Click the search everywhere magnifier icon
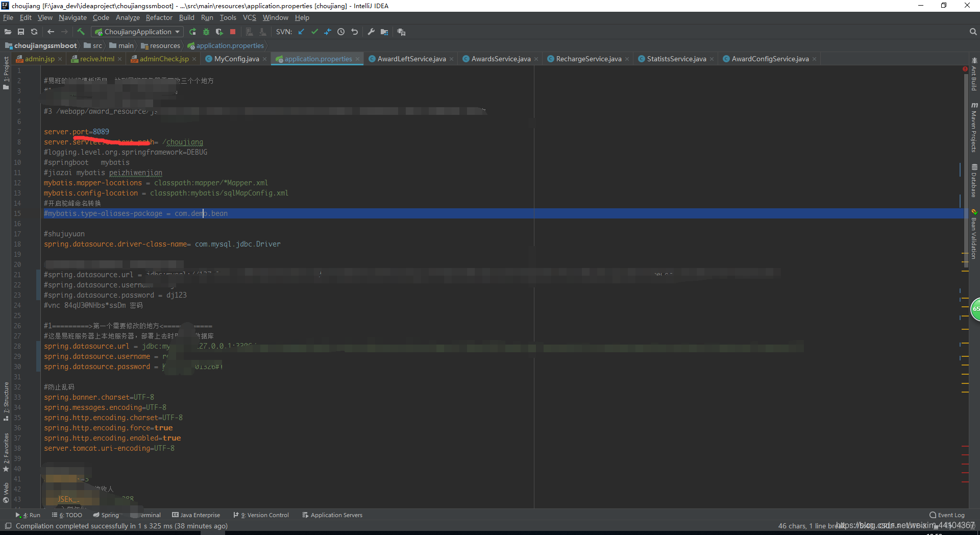Screen dimensions: 980x535 coord(973,32)
